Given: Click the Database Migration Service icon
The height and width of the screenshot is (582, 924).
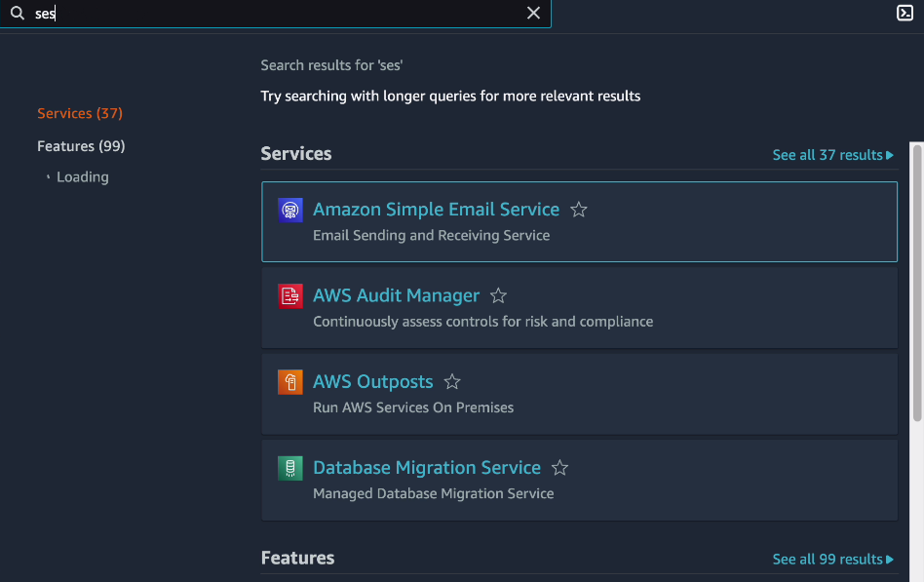Looking at the screenshot, I should (289, 468).
